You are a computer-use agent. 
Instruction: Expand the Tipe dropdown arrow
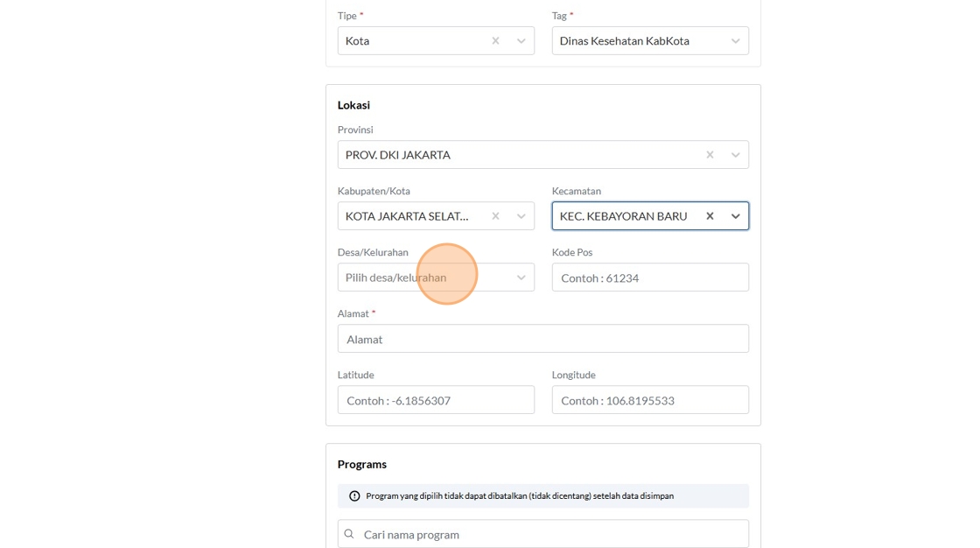tap(521, 41)
